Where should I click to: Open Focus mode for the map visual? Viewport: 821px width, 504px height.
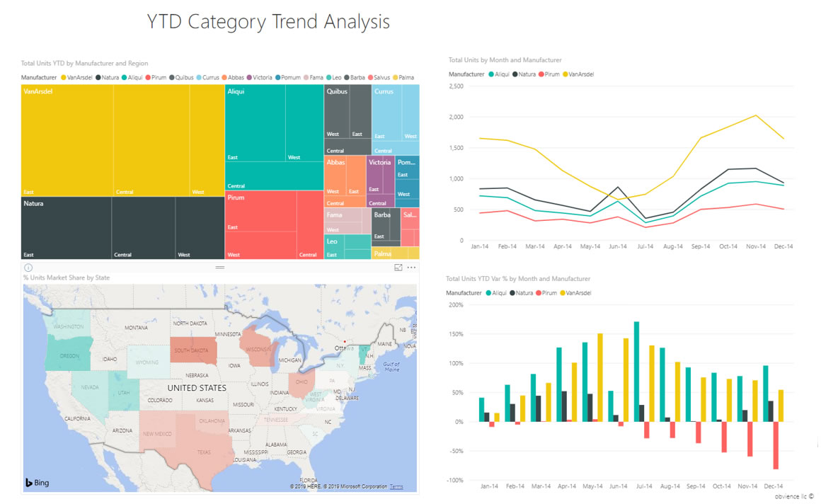pyautogui.click(x=398, y=268)
